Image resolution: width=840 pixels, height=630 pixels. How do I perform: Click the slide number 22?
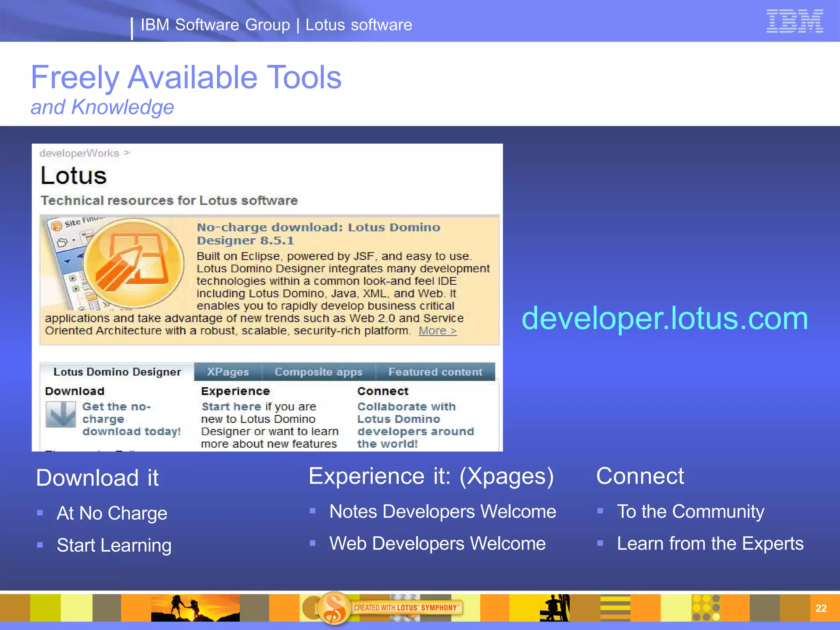[x=821, y=608]
